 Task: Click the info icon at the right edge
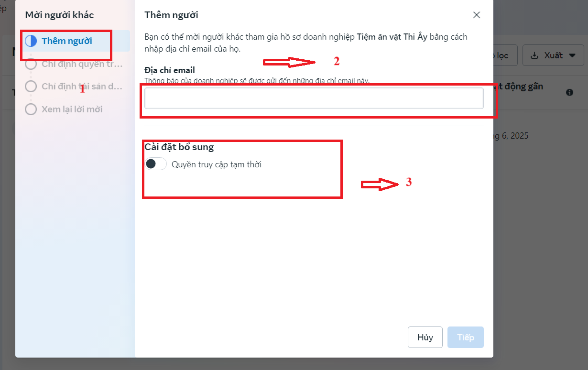[569, 92]
